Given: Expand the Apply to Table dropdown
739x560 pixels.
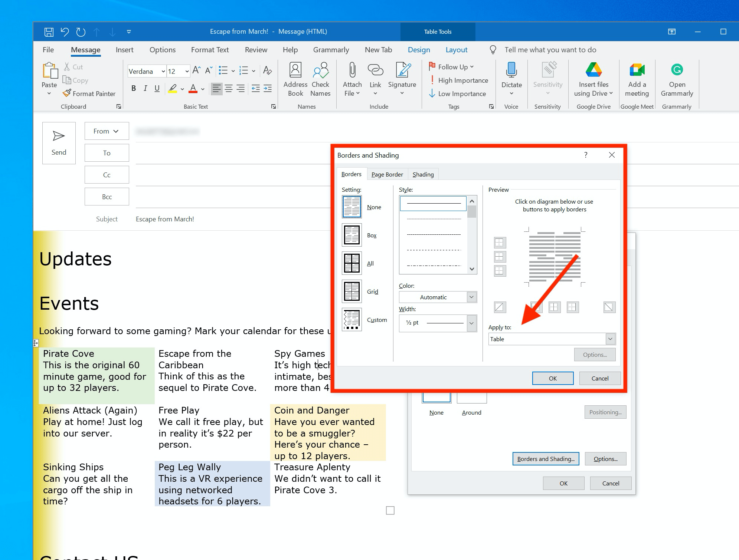Looking at the screenshot, I should click(x=610, y=339).
